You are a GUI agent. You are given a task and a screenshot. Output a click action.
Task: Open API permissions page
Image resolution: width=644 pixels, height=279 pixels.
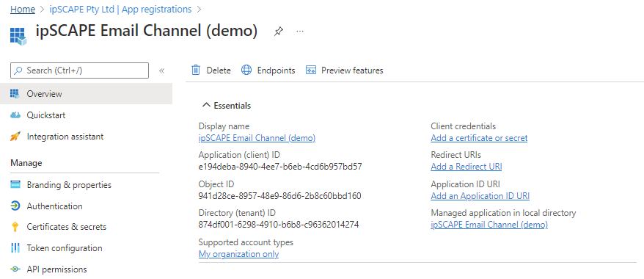pos(56,269)
